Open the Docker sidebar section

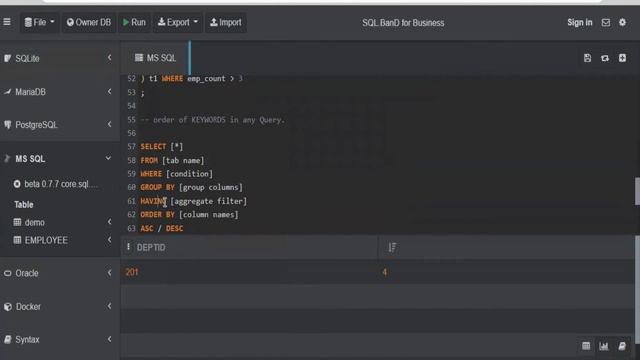pos(60,306)
